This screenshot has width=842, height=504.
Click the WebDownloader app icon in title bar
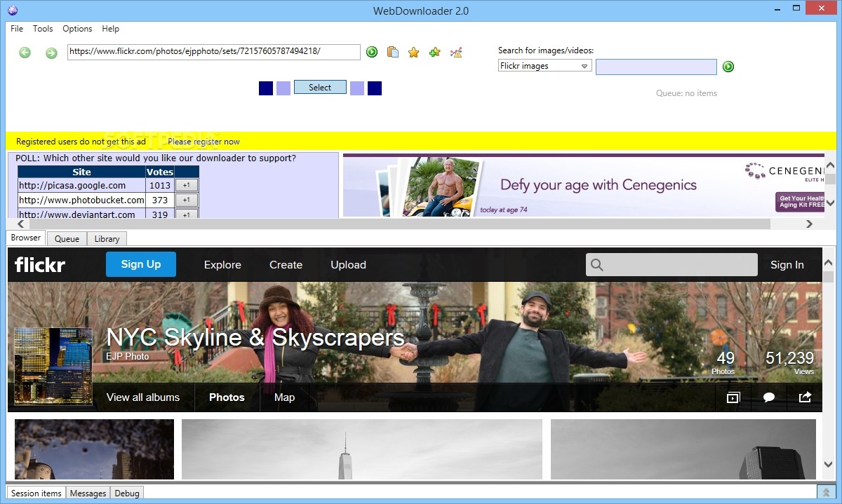12,11
